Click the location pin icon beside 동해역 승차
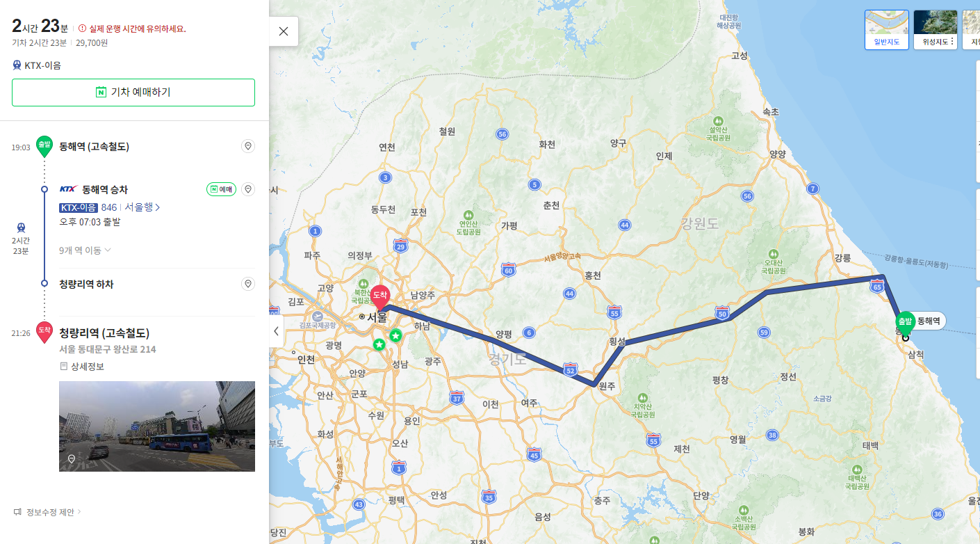 click(248, 189)
